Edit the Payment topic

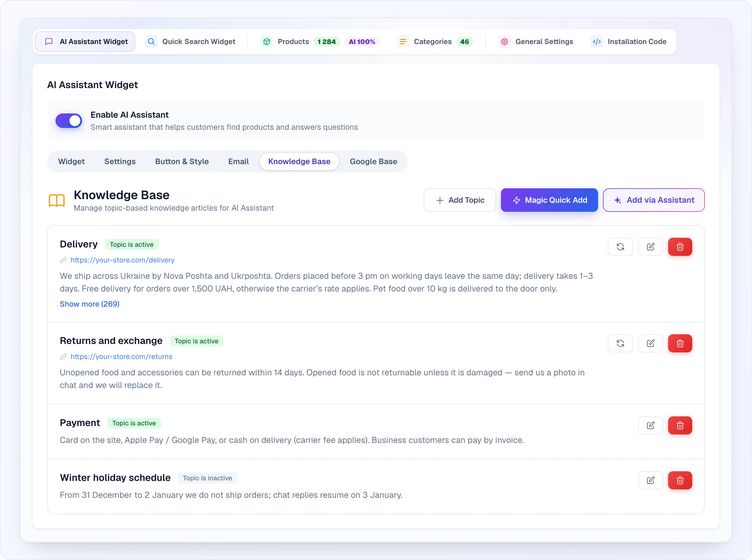650,425
